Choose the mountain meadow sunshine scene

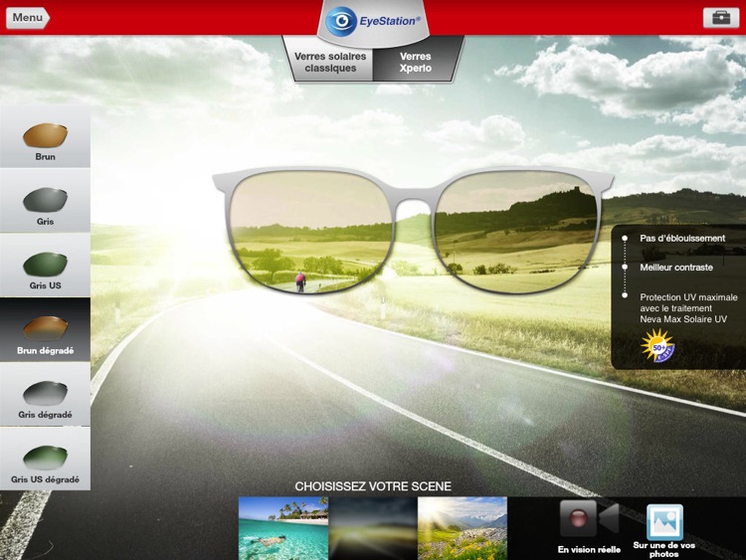coord(463,528)
